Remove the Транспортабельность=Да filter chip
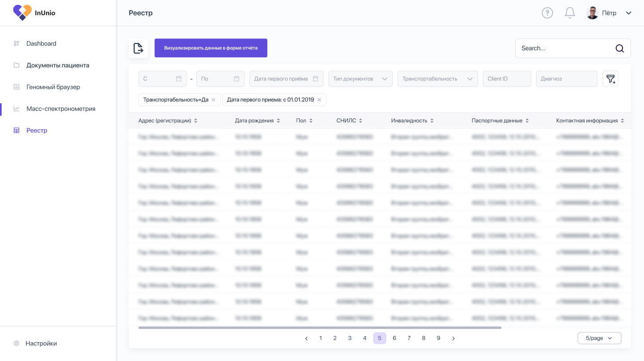 pyautogui.click(x=213, y=100)
